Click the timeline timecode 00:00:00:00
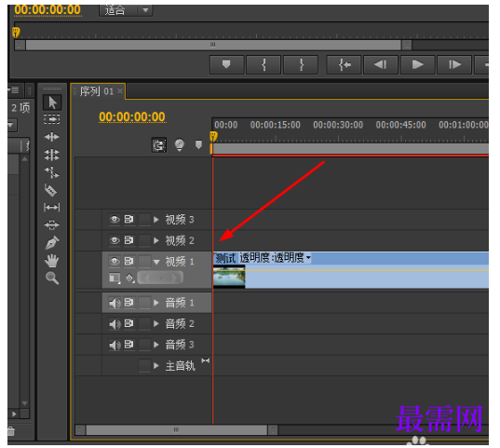Screen dimensions: 500x448 [132, 117]
